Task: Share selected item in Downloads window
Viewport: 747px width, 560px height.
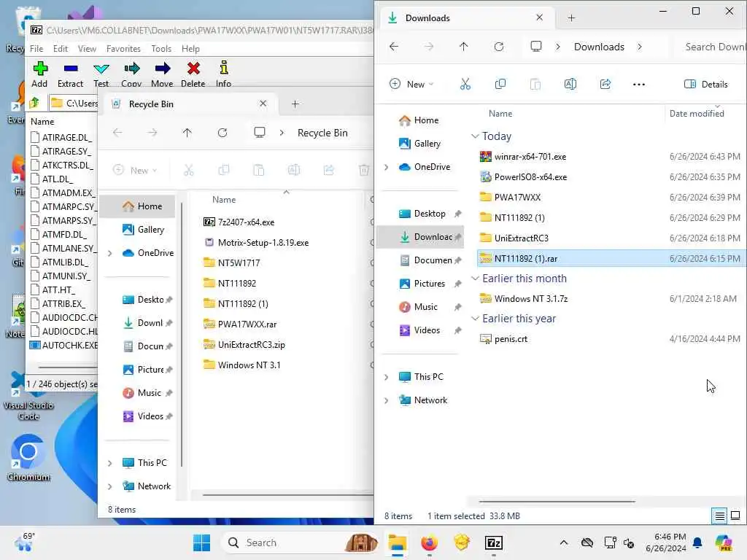Action: [x=605, y=85]
